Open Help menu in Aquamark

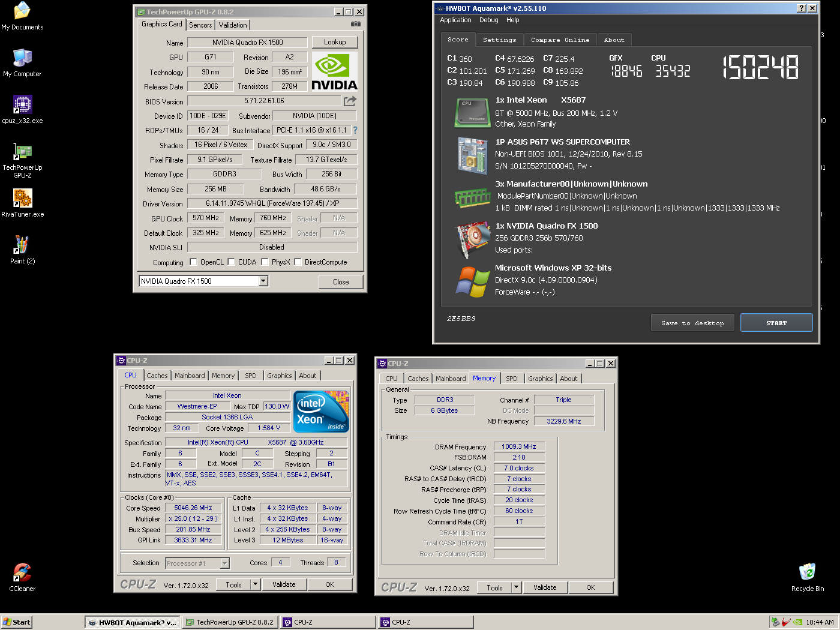[512, 20]
